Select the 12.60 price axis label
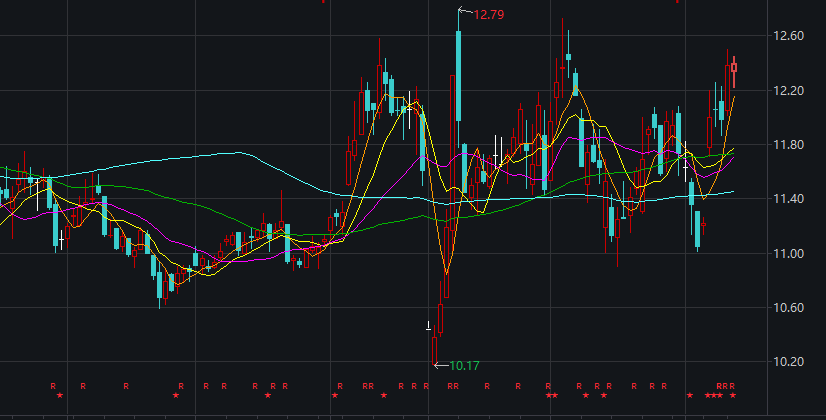This screenshot has height=420, width=826. 789,36
